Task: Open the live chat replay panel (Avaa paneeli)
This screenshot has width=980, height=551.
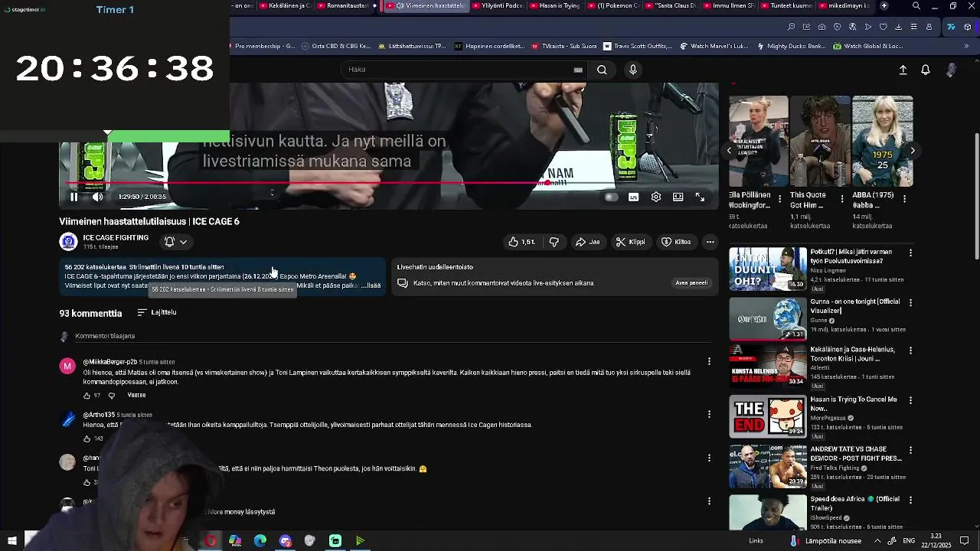Action: pos(691,283)
